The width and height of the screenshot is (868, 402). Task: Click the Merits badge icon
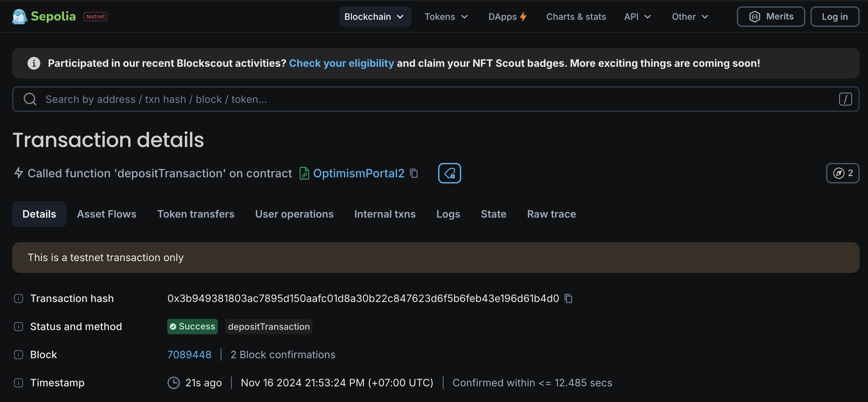[754, 17]
